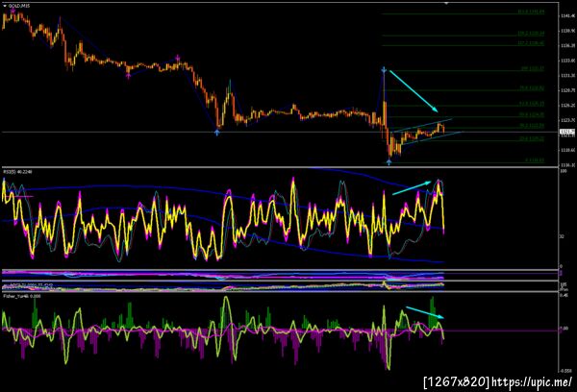577x392 pixels.
Task: Select the magenta arrow marker at the mid-chart swing high
Action: [x=178, y=58]
